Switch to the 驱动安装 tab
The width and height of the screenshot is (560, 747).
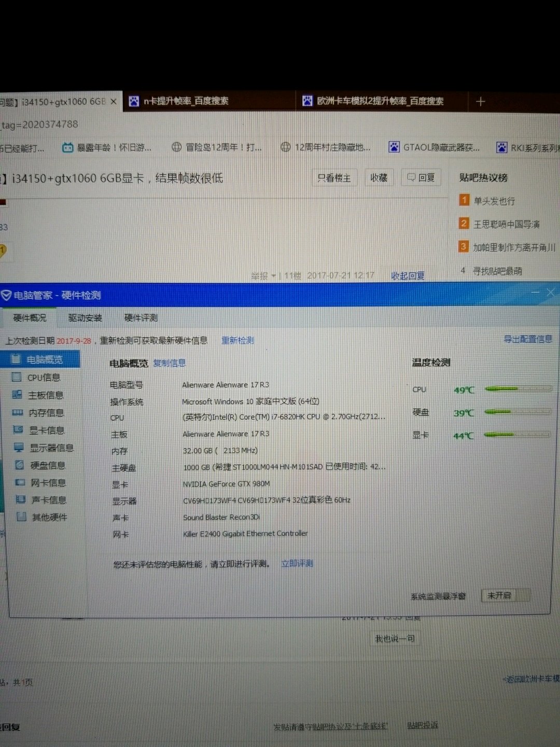coord(85,317)
